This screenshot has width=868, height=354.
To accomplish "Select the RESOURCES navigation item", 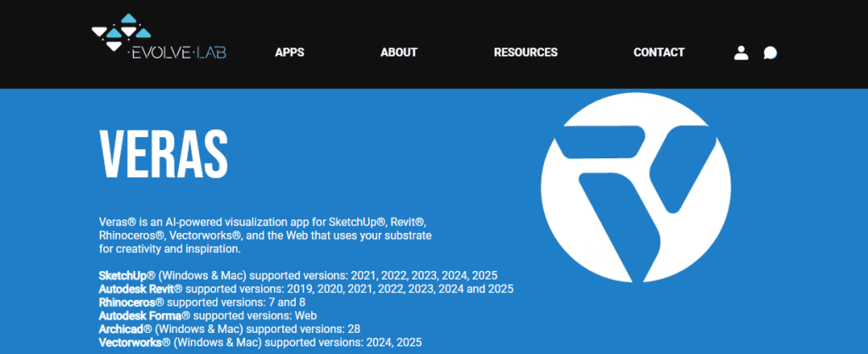I will (526, 53).
